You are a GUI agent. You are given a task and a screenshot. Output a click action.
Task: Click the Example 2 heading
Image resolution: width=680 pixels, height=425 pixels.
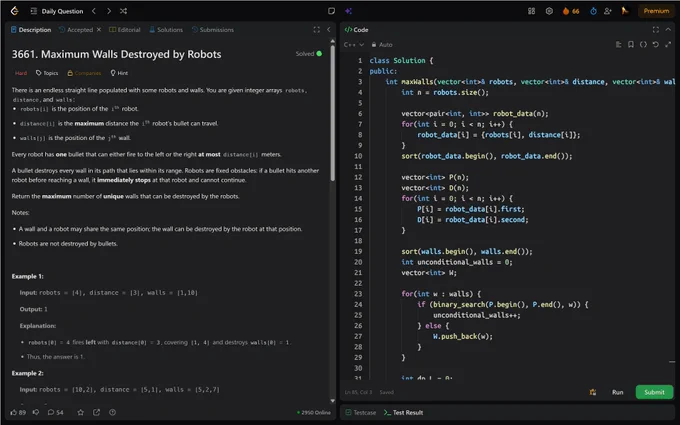[x=27, y=373]
